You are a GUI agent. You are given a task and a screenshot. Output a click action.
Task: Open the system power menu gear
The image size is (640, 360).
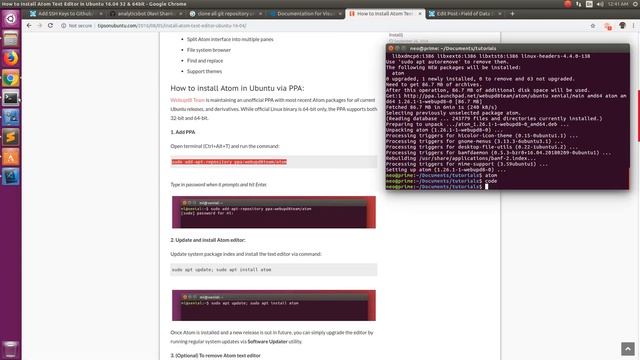click(x=636, y=4)
